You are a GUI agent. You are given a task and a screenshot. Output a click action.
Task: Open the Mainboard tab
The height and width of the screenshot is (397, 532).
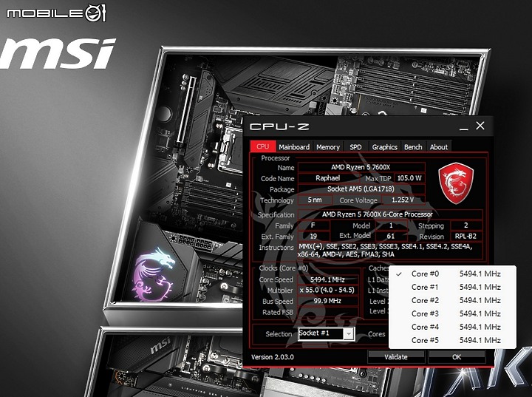click(294, 146)
